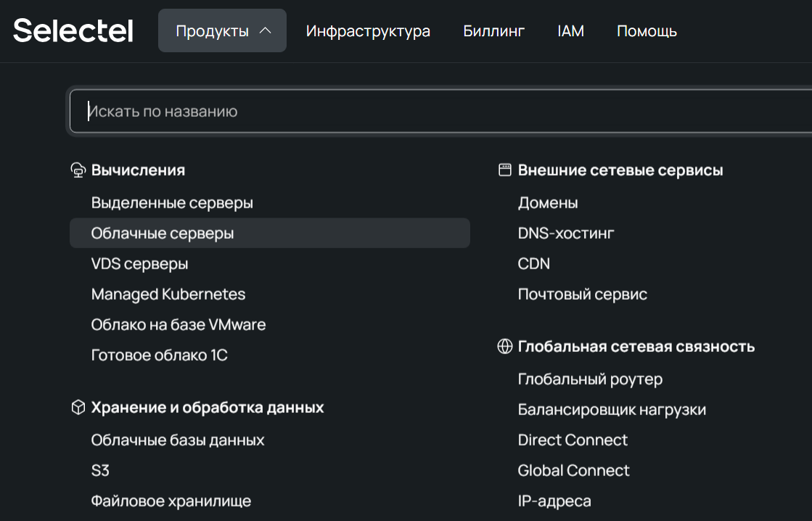Open the Биллинг menu

(x=494, y=31)
